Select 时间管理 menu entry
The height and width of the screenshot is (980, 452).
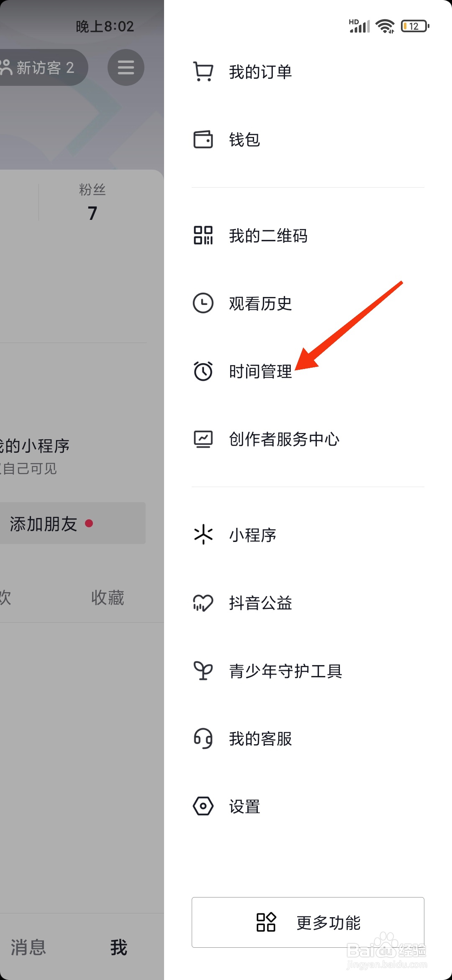pos(260,371)
